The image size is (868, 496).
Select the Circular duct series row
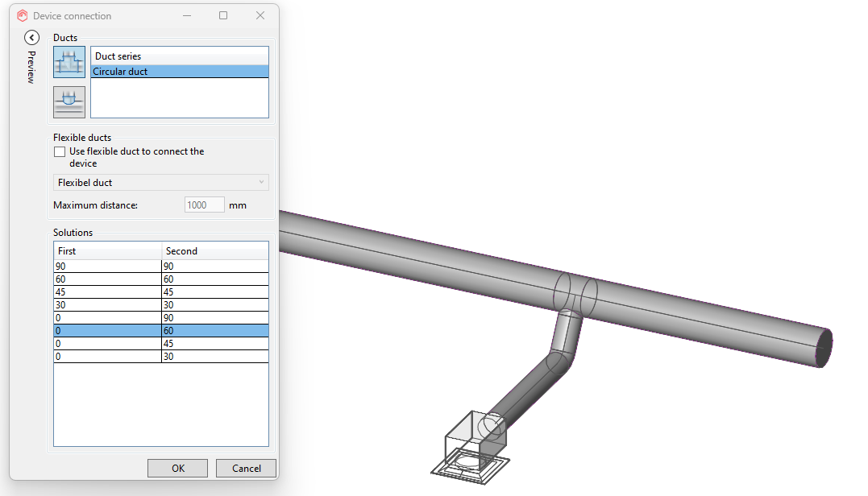(179, 72)
